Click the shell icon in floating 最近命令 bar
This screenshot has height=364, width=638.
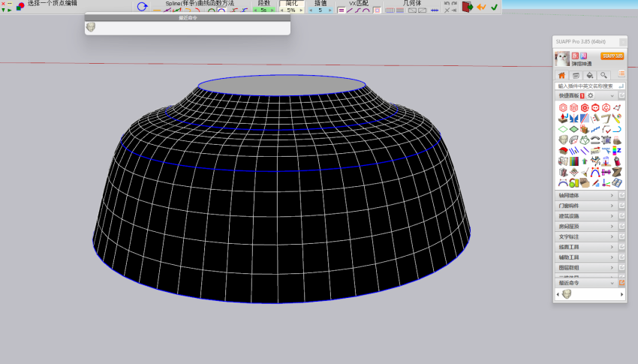91,27
